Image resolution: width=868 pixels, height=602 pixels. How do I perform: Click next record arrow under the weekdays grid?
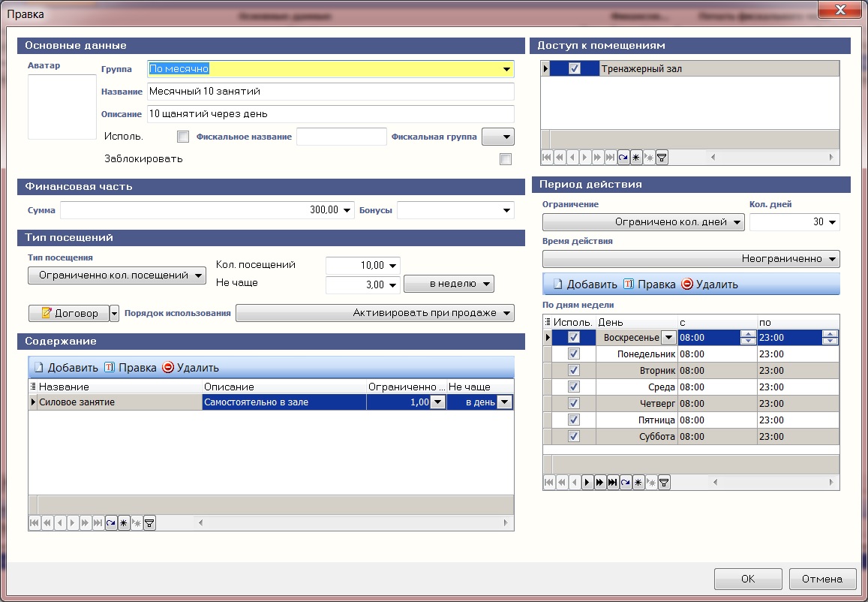pyautogui.click(x=587, y=483)
